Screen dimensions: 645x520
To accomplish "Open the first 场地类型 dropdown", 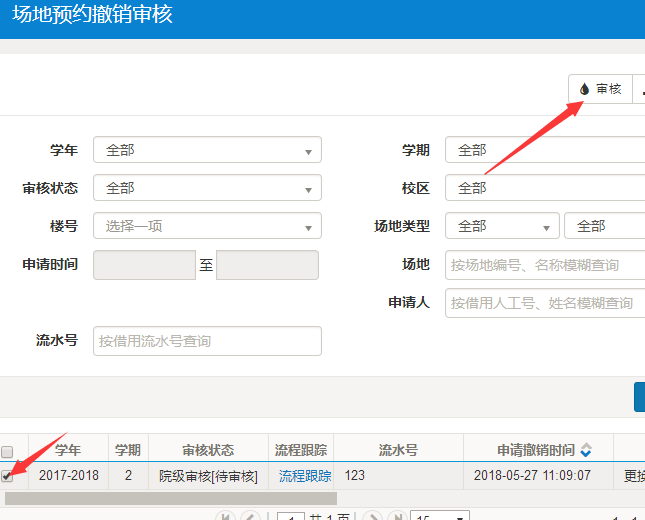I will (x=502, y=226).
